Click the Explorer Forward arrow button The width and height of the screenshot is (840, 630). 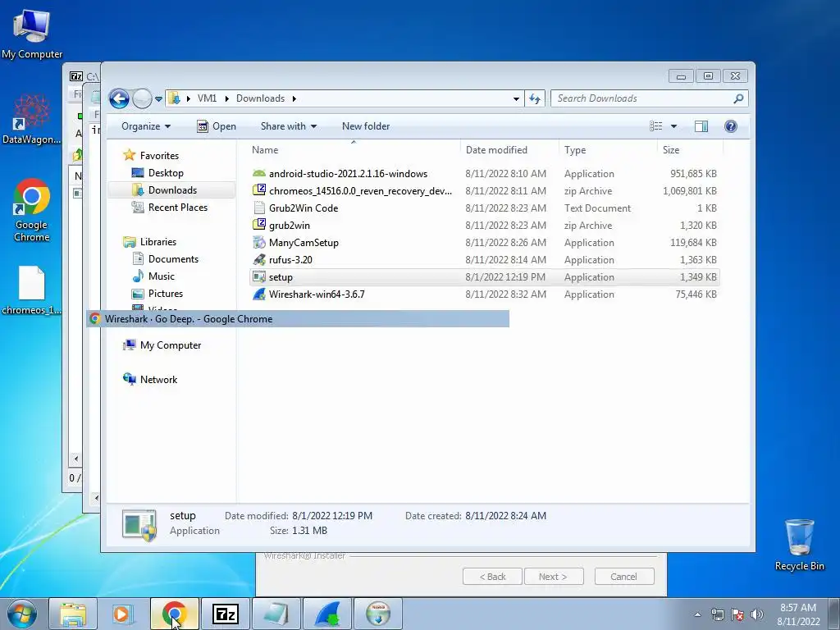[142, 98]
